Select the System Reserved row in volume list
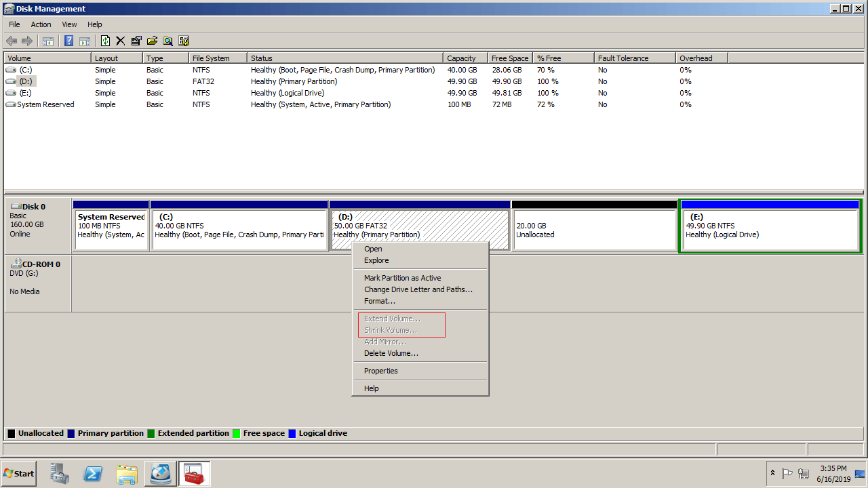Viewport: 868px width, 488px height. click(45, 104)
